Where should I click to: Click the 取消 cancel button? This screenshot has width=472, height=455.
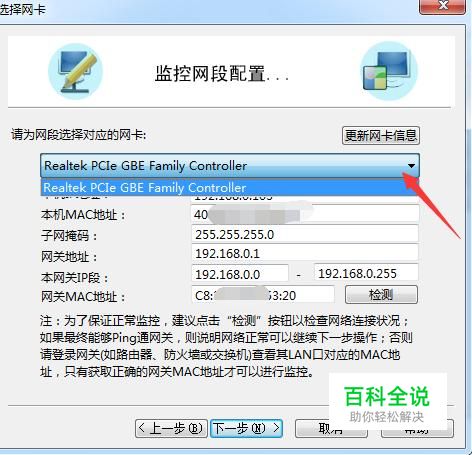click(x=331, y=429)
